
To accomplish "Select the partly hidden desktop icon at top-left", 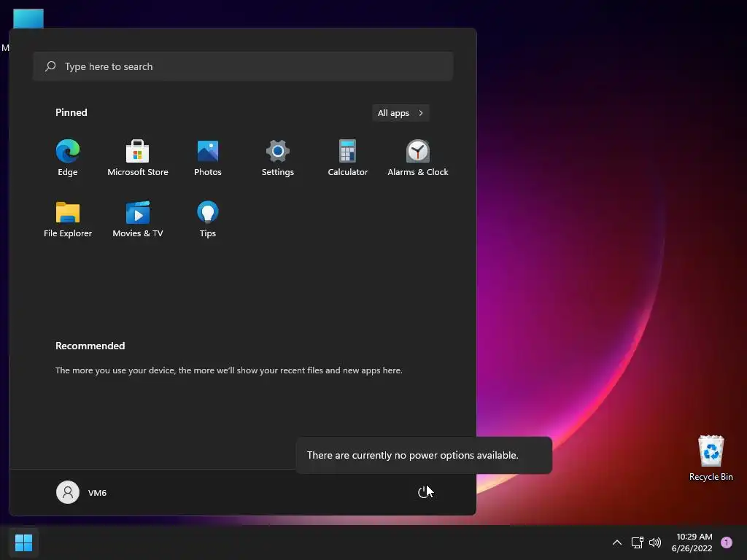I will [x=28, y=18].
